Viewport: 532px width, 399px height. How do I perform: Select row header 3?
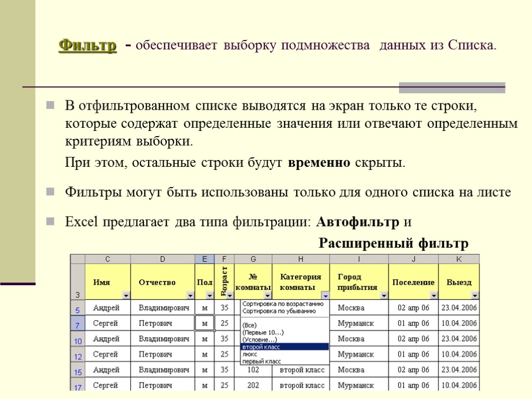tap(78, 282)
